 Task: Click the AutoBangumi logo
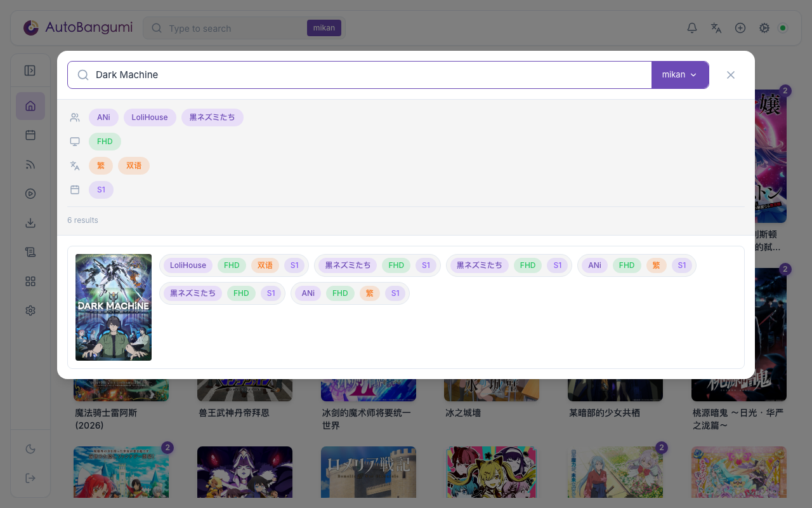78,28
